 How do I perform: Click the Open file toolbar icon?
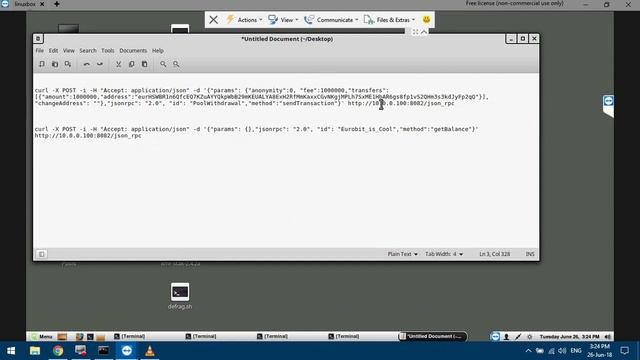pos(55,64)
